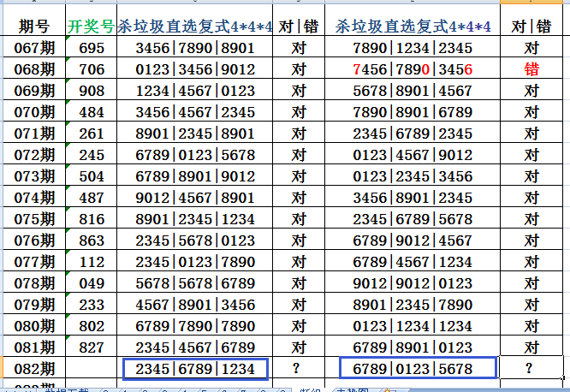Select cell 6789|0123|5678 in 072期 row
Image resolution: width=570 pixels, height=392 pixels.
coord(195,155)
